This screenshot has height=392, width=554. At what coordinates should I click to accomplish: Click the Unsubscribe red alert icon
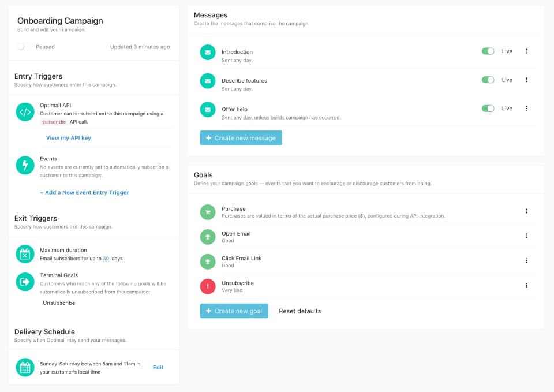tap(207, 286)
